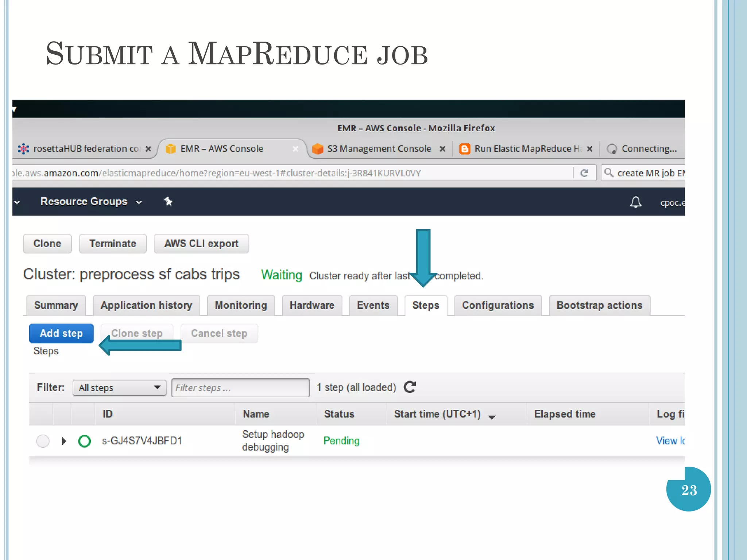Click the rosettaHUB tab favicon
747x560 pixels.
point(24,148)
